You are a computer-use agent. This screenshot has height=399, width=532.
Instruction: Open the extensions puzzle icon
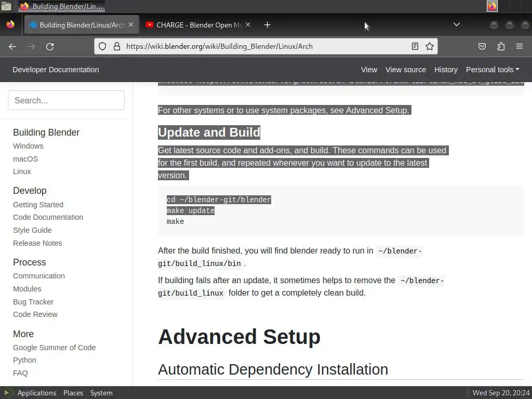coord(501,46)
